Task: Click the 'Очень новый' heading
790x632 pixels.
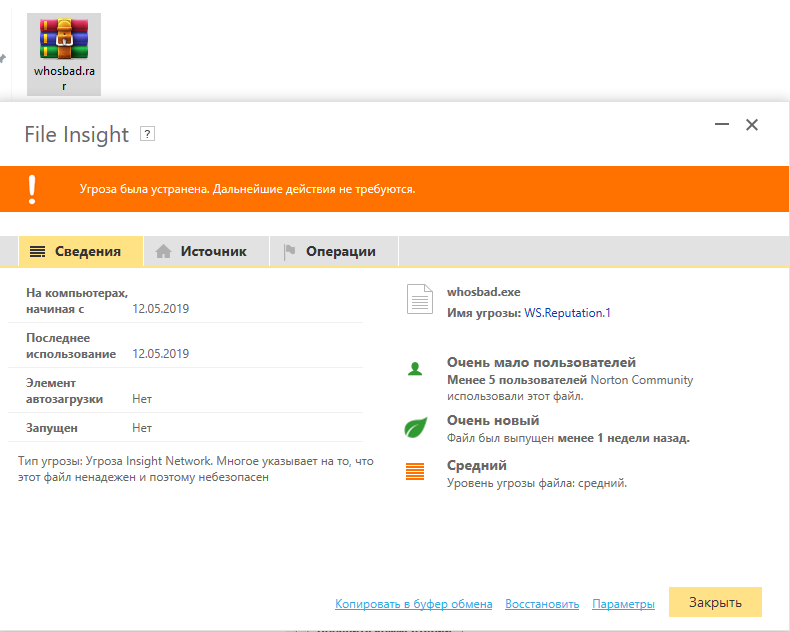Action: (x=493, y=420)
